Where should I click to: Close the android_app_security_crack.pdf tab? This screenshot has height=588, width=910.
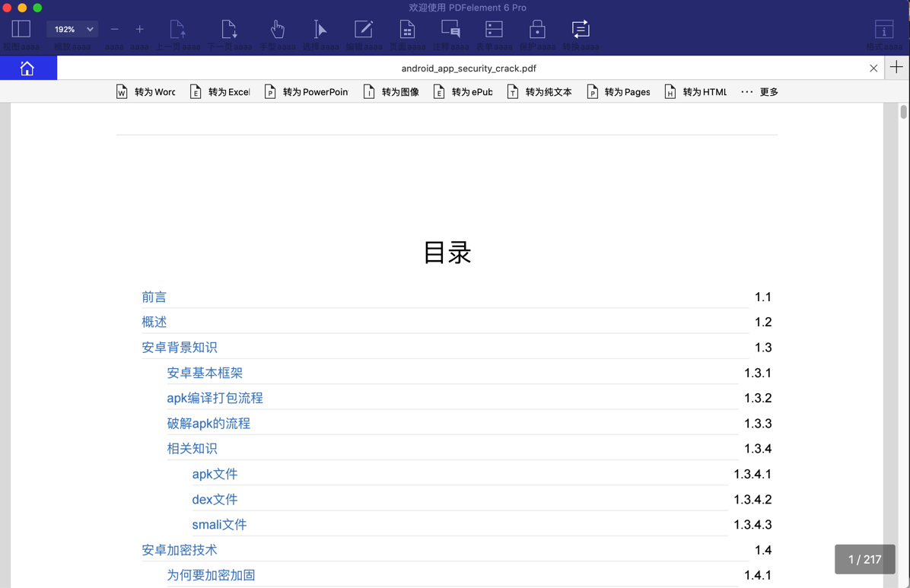[873, 68]
